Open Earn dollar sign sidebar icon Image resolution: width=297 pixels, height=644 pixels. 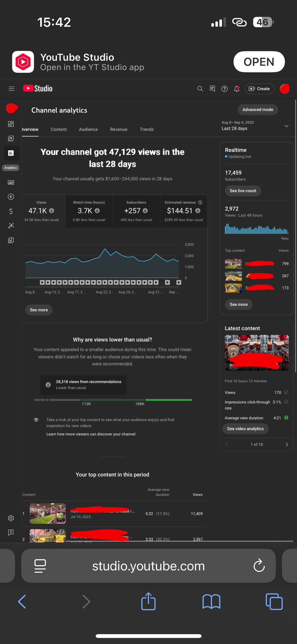[x=11, y=211]
